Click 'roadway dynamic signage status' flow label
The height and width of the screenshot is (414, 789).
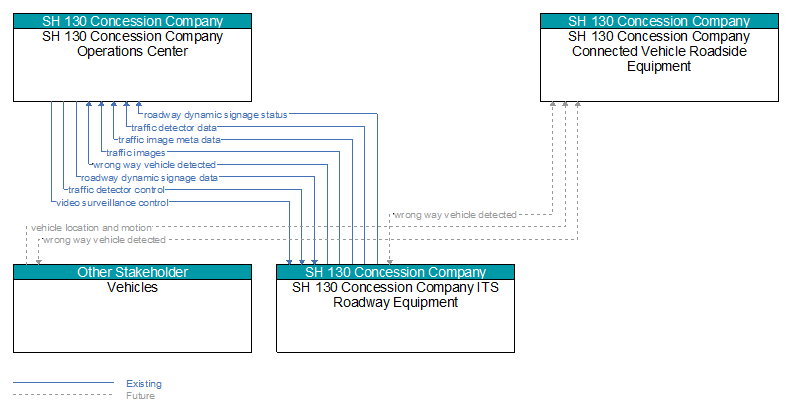point(215,115)
